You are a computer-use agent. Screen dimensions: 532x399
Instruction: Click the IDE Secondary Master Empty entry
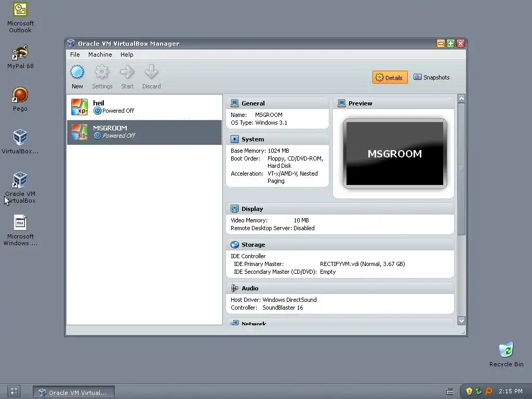pyautogui.click(x=285, y=272)
